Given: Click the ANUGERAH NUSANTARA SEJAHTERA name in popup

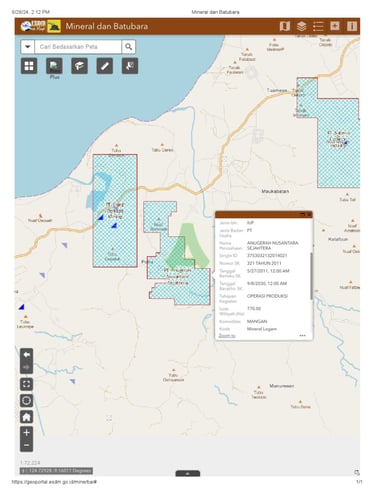Looking at the screenshot, I should 272,246.
